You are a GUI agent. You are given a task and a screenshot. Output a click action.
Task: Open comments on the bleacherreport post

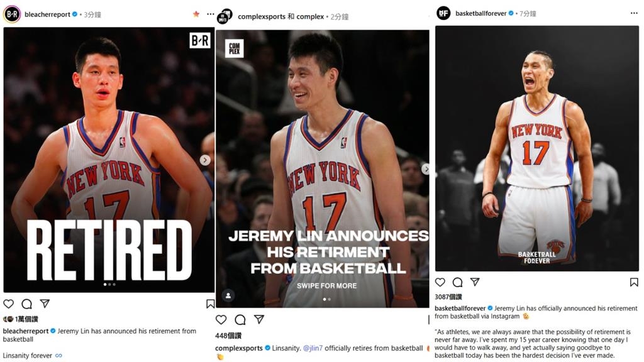pyautogui.click(x=26, y=304)
